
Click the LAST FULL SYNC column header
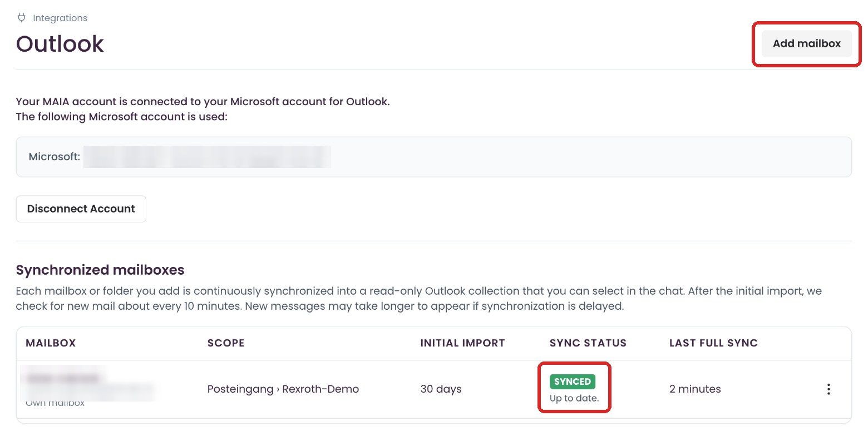tap(714, 343)
